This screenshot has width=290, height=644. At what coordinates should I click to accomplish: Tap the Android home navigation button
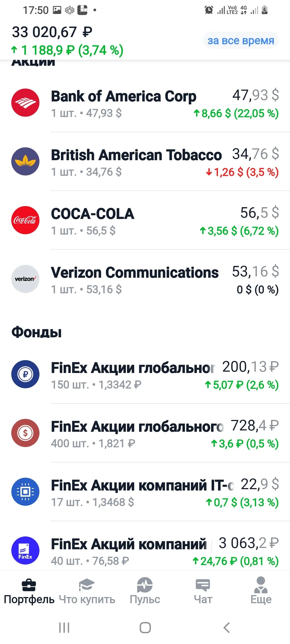click(x=145, y=628)
